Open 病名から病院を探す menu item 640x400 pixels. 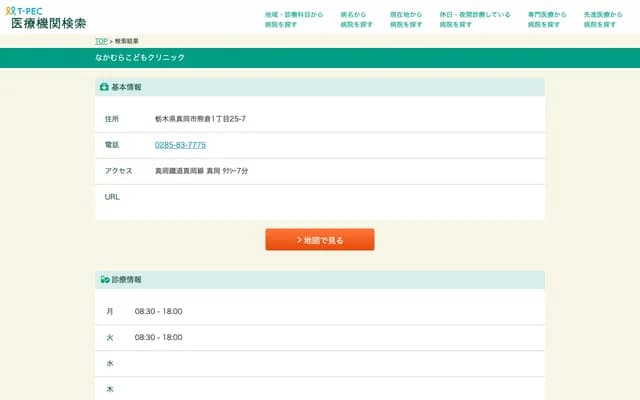pos(353,19)
